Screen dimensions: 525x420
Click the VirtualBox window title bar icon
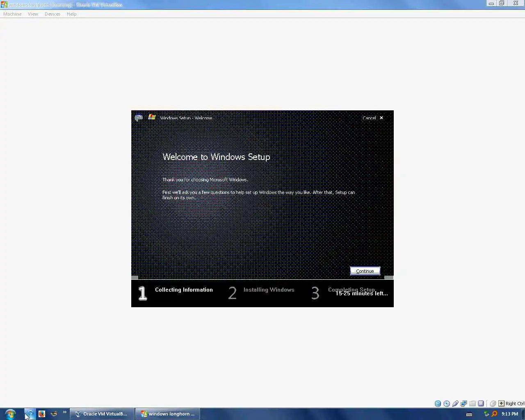click(4, 5)
